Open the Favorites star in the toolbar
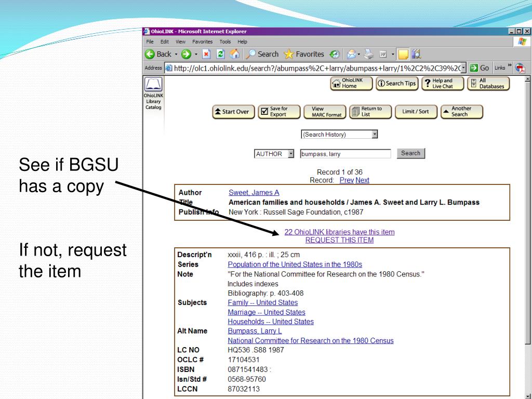 click(303, 54)
